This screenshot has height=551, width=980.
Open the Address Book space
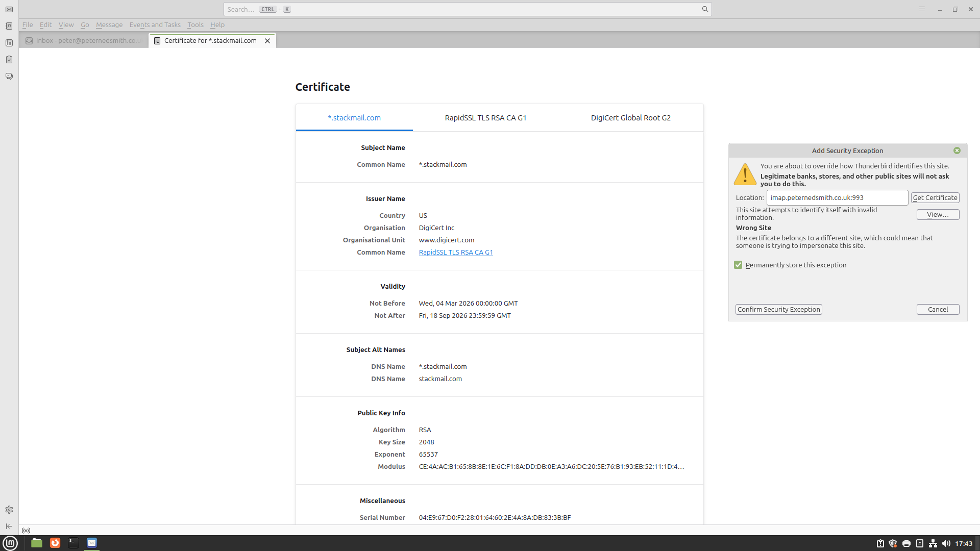9,26
